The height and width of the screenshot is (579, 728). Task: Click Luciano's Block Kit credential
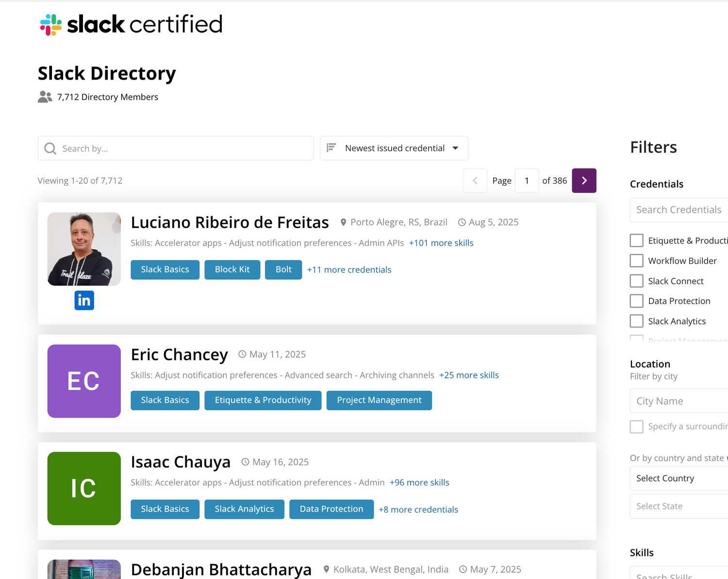click(x=232, y=270)
